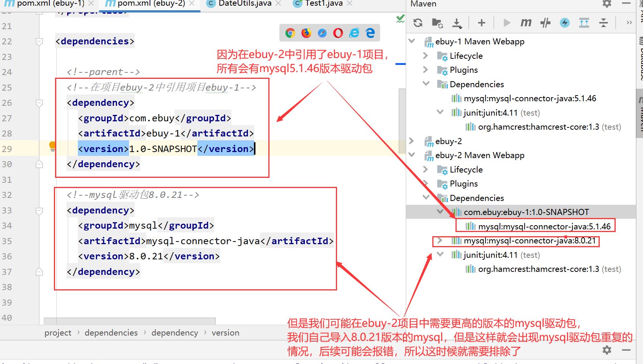The height and width of the screenshot is (364, 643).
Task: Run Maven build with play icon
Action: (506, 23)
